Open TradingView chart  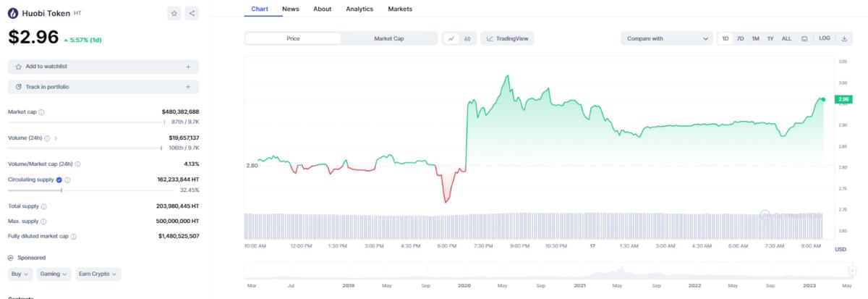(x=508, y=38)
